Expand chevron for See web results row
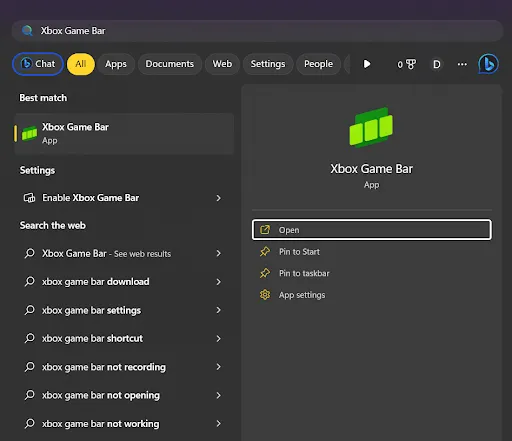Image resolution: width=512 pixels, height=441 pixels. (x=218, y=254)
